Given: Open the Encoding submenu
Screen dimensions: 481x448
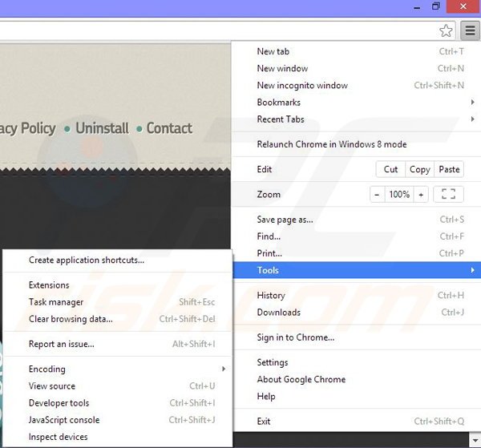Looking at the screenshot, I should point(47,369).
